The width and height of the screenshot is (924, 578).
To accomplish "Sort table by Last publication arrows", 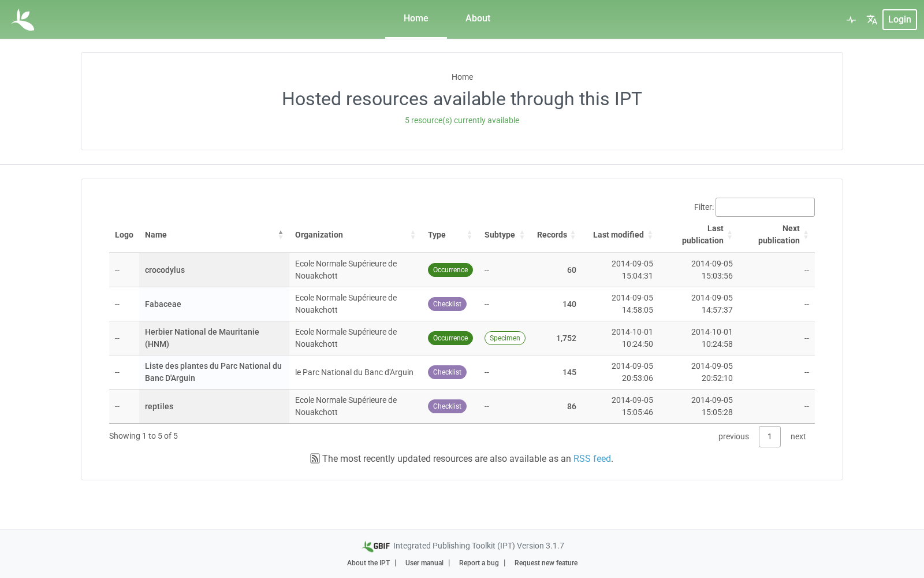I will point(730,235).
